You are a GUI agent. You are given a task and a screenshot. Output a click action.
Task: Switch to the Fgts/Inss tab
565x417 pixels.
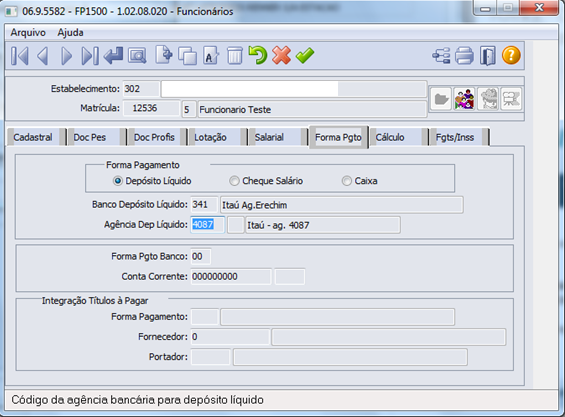point(459,137)
